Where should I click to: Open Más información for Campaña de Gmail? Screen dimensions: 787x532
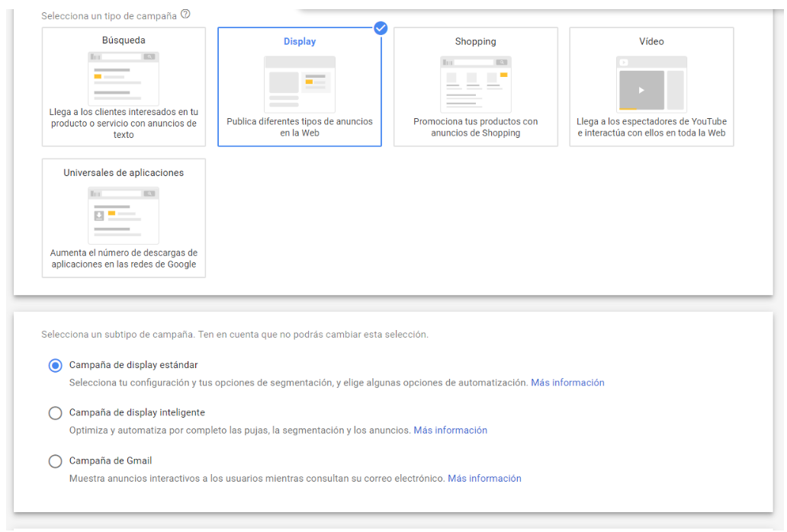486,478
